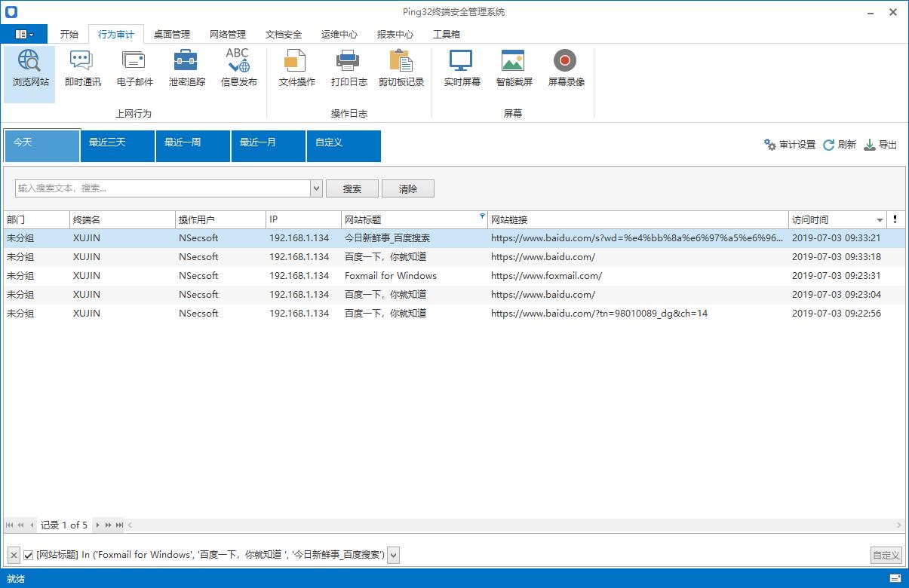The image size is (909, 588).
Task: Click the 导出 export button
Action: (880, 145)
